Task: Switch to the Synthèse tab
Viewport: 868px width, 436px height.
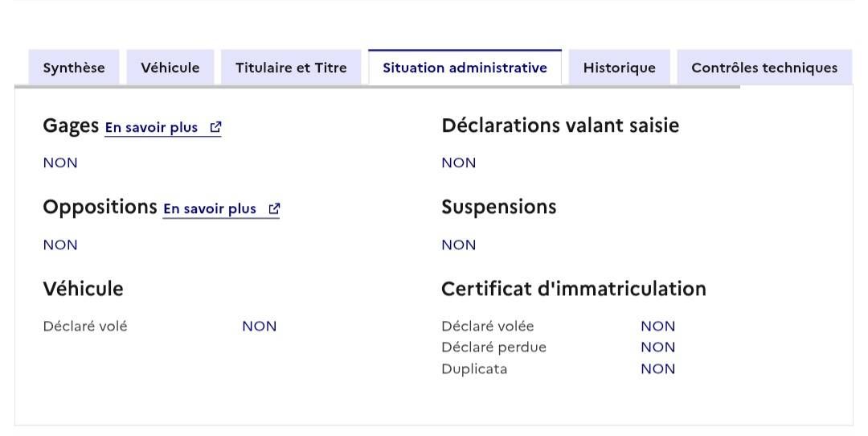Action: pos(74,68)
